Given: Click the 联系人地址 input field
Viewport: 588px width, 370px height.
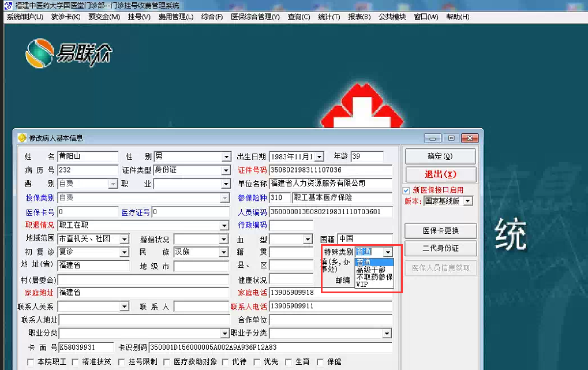Looking at the screenshot, I should point(144,320).
